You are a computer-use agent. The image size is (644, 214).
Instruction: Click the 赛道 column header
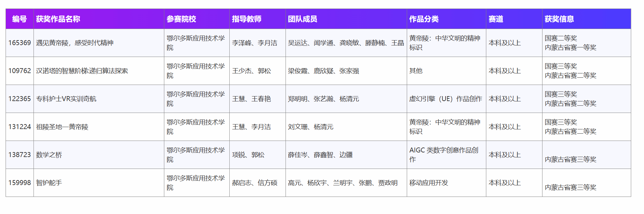(x=496, y=19)
